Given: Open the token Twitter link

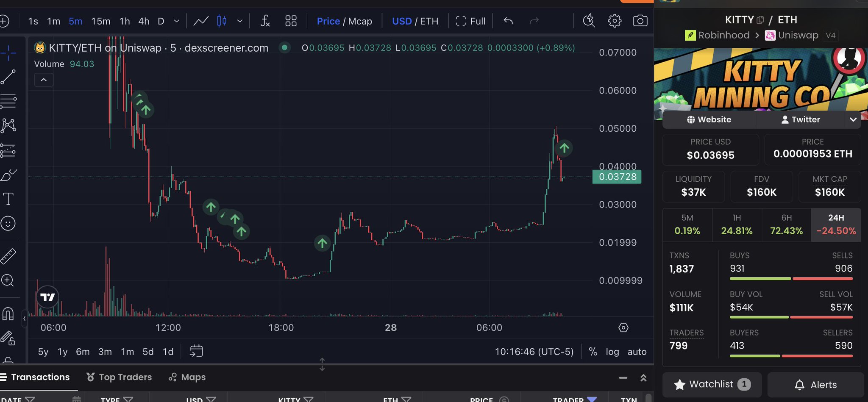Looking at the screenshot, I should pos(801,119).
